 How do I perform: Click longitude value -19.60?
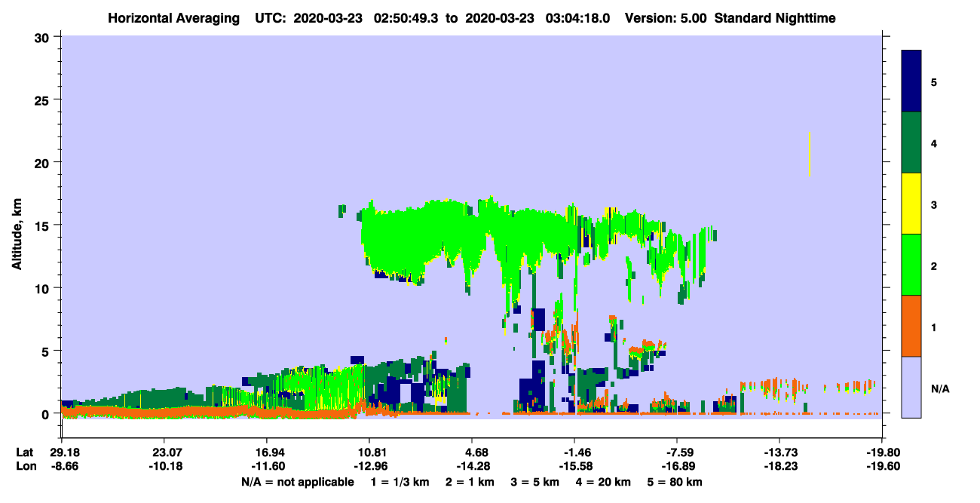pyautogui.click(x=882, y=467)
